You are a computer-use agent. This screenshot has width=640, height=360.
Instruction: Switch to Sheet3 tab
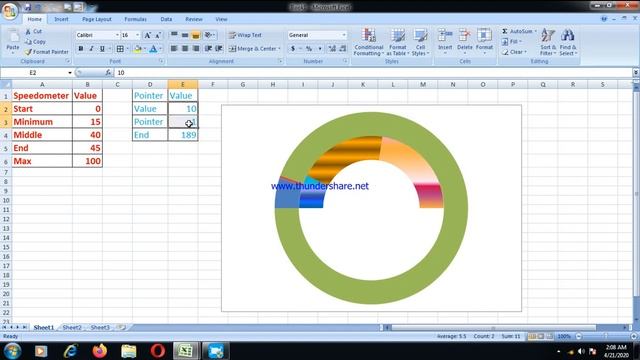[x=100, y=327]
